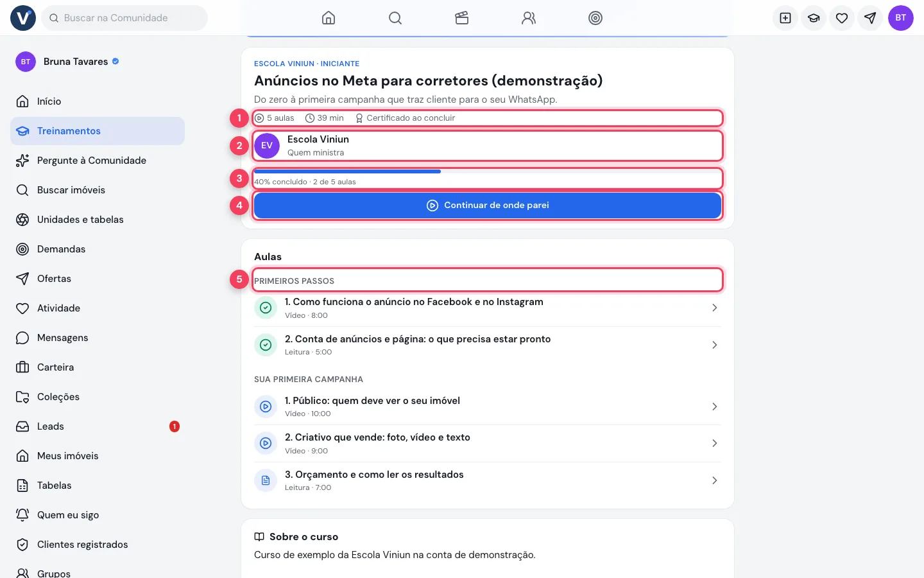Image resolution: width=924 pixels, height=578 pixels.
Task: Open Escola Viniun instructor profile
Action: (488, 146)
